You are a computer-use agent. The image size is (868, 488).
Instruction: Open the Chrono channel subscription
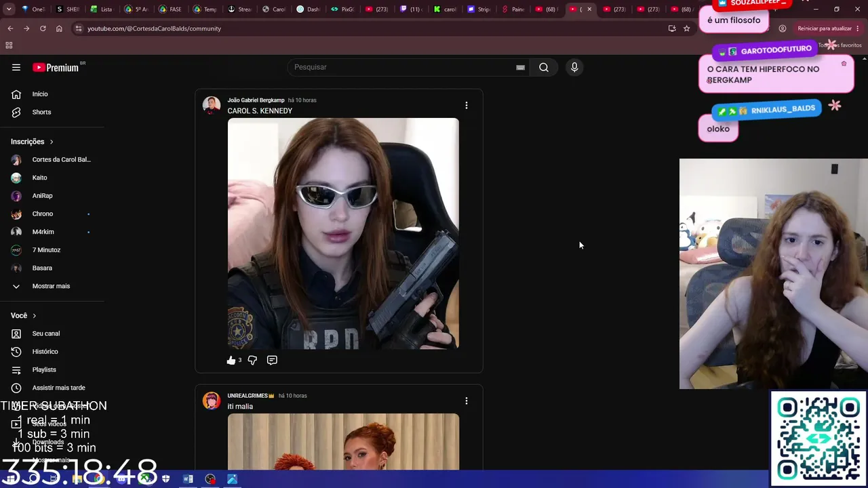click(52, 213)
